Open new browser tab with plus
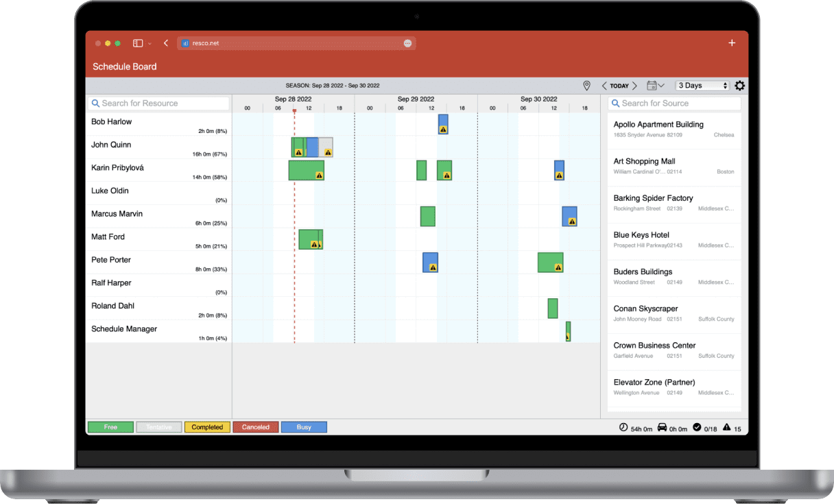The height and width of the screenshot is (504, 834). (732, 43)
